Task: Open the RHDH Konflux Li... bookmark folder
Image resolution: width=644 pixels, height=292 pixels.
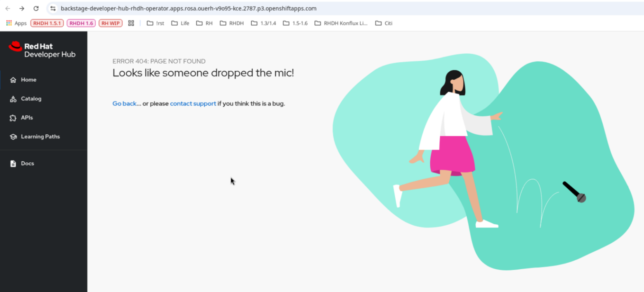Action: tap(341, 23)
